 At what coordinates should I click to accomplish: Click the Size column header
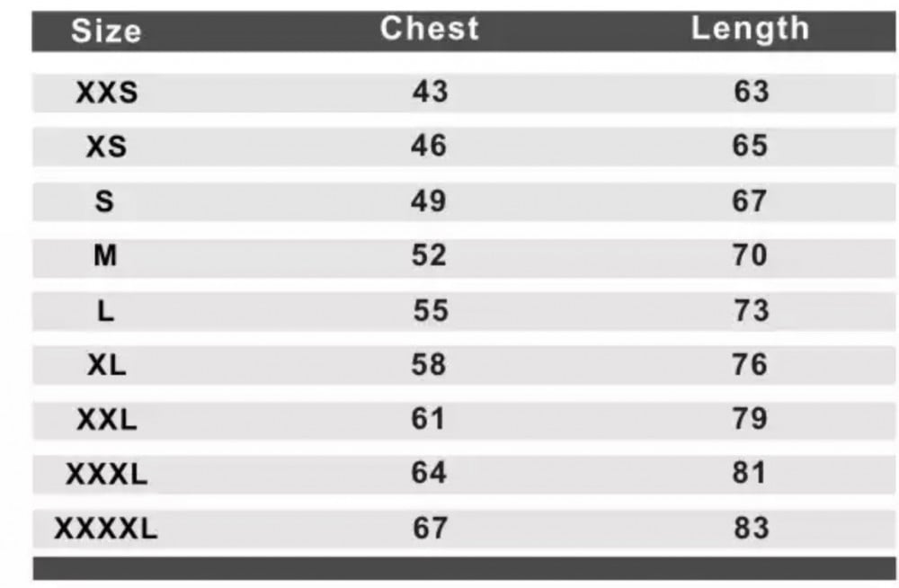[x=106, y=31]
